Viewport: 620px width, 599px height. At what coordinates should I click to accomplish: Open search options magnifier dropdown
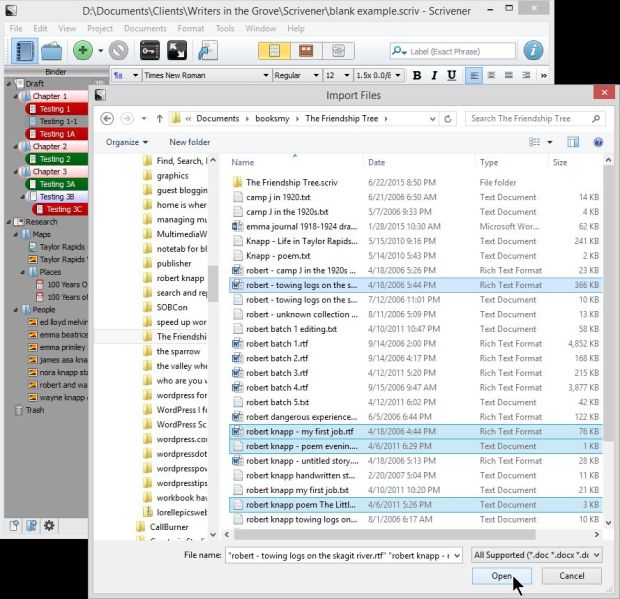click(x=399, y=51)
